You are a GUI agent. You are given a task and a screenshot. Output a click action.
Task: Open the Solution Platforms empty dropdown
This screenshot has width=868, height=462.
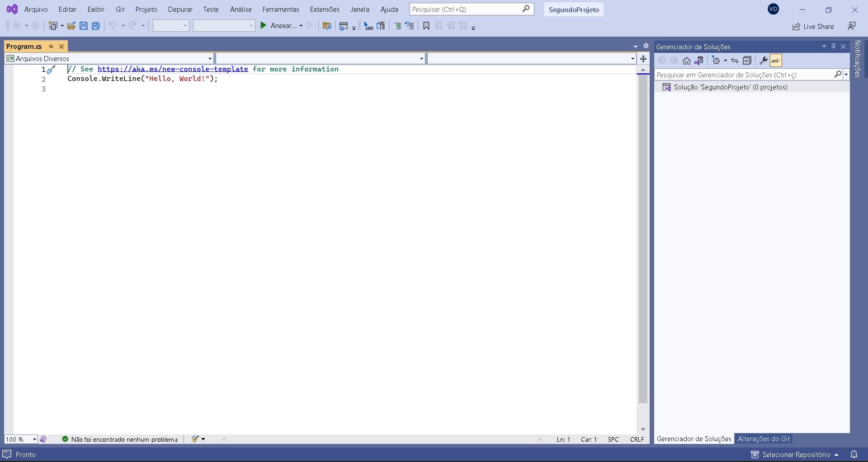[x=224, y=26]
